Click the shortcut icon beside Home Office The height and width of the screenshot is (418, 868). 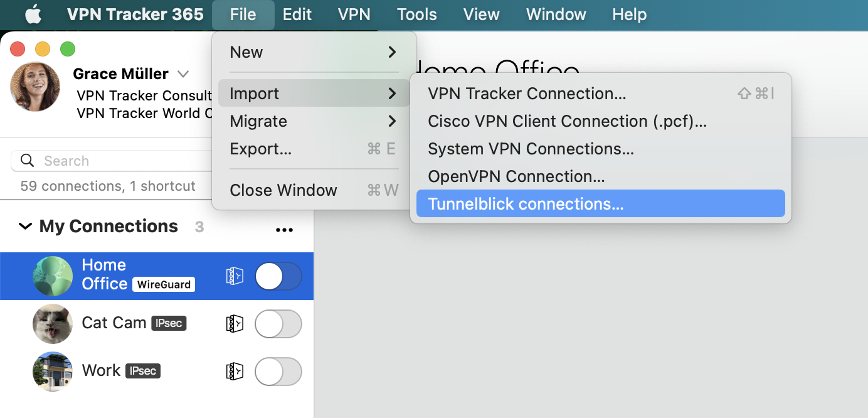point(234,276)
